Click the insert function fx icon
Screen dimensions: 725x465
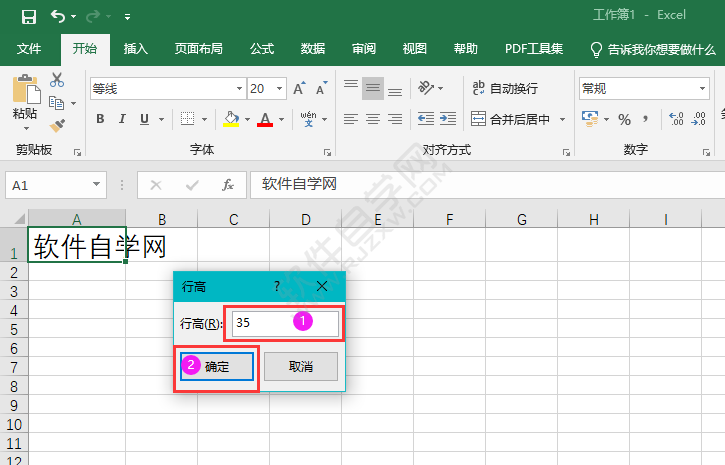coord(227,185)
